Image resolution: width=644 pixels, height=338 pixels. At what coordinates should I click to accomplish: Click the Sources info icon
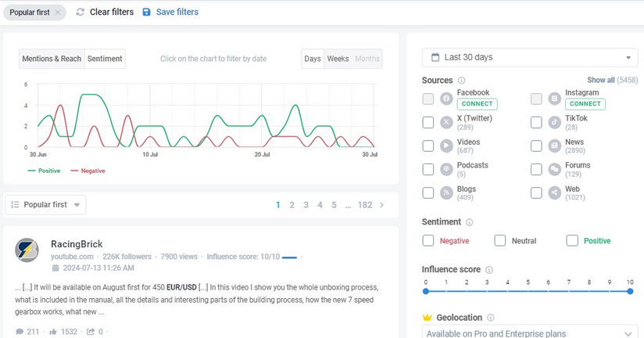pos(462,81)
